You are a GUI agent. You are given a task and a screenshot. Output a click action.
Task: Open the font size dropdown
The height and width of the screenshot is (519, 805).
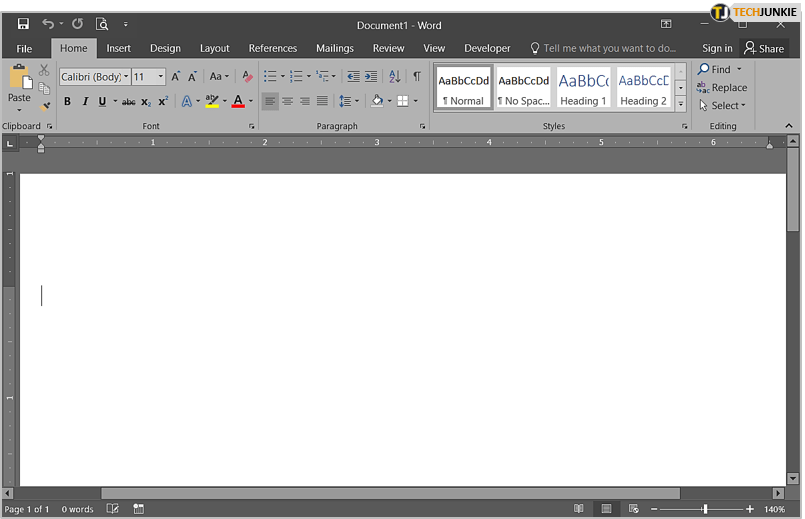[x=160, y=77]
